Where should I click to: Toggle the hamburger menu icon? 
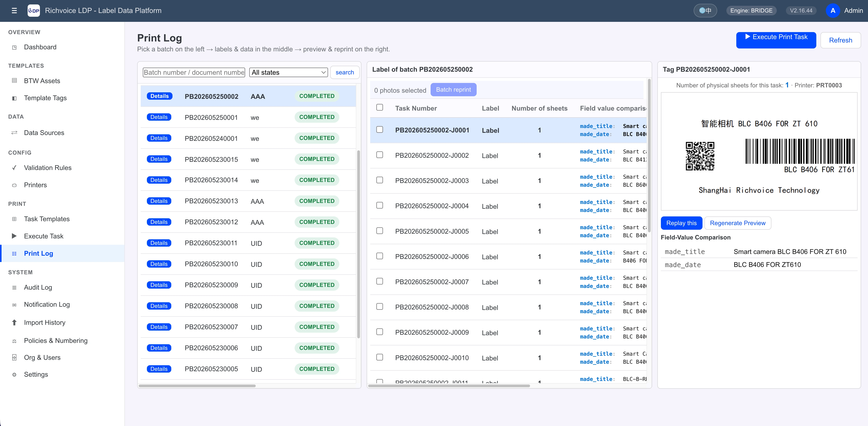click(x=14, y=10)
